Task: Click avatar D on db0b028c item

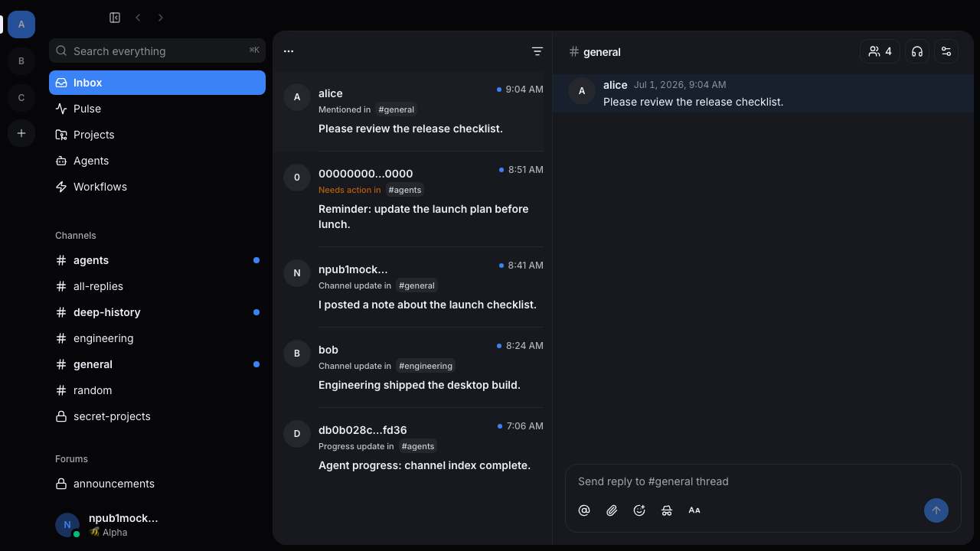Action: click(x=297, y=434)
